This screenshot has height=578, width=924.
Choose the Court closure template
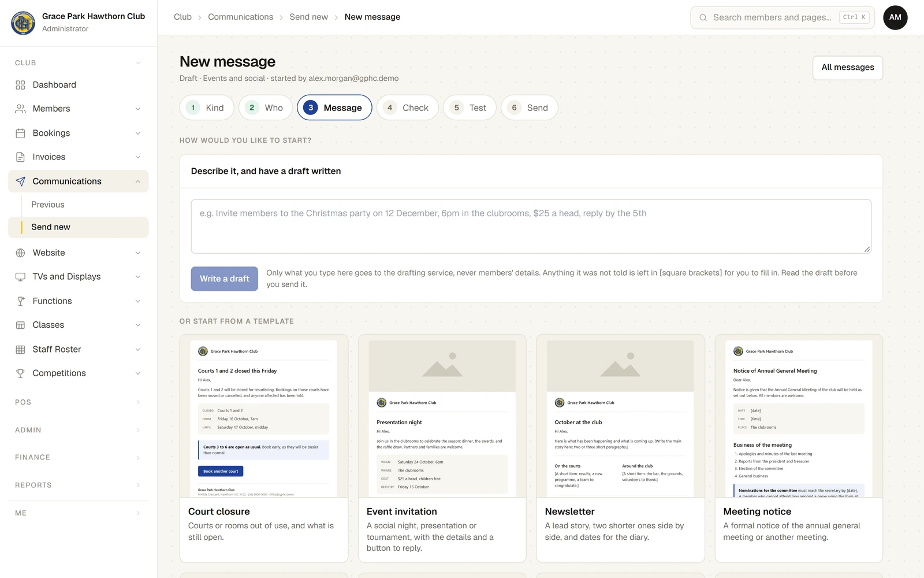tap(264, 449)
